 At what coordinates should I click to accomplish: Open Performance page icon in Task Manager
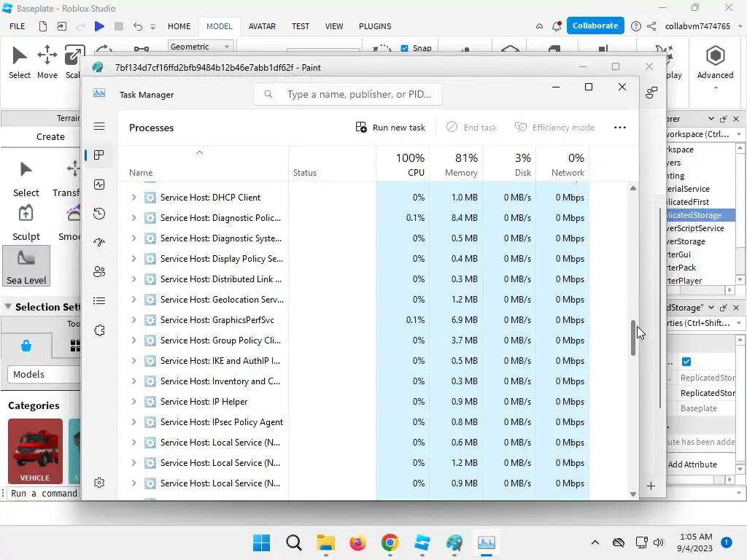[99, 184]
